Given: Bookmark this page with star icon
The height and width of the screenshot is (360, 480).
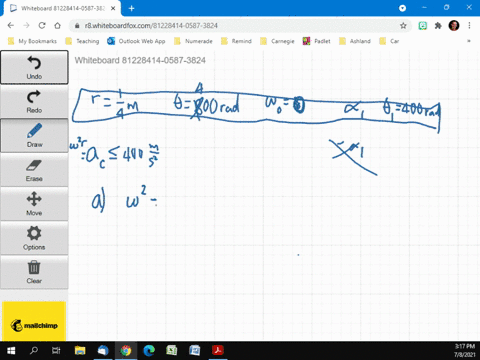Looking at the screenshot, I should pyautogui.click(x=403, y=26).
